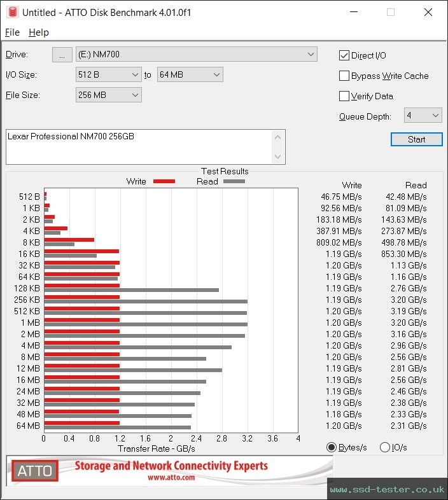Click the 48 MB write value 1.18 GB/s
Image resolution: width=448 pixels, height=500 pixels.
(x=344, y=415)
